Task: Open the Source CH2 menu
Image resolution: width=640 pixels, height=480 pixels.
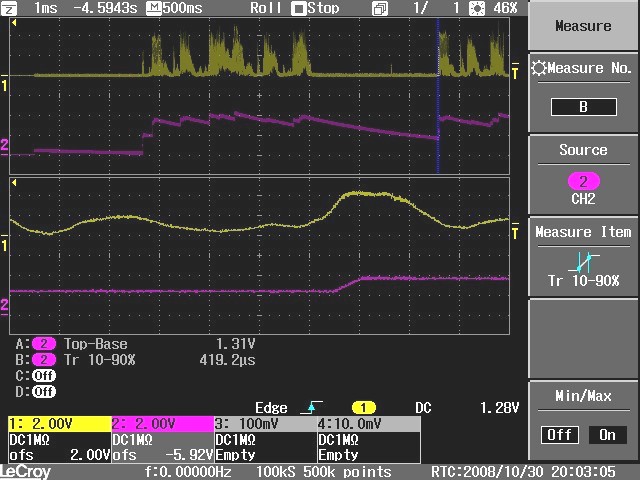Action: tap(583, 176)
